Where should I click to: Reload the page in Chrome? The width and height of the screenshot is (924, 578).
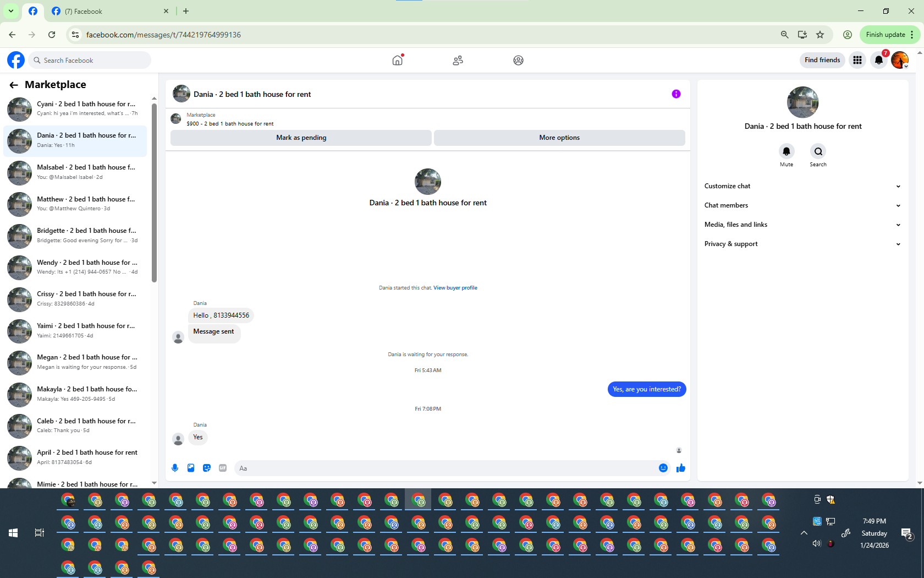52,35
